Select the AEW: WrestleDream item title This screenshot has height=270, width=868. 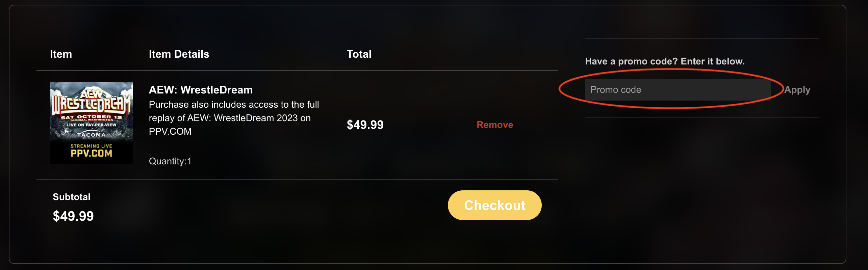coord(201,90)
